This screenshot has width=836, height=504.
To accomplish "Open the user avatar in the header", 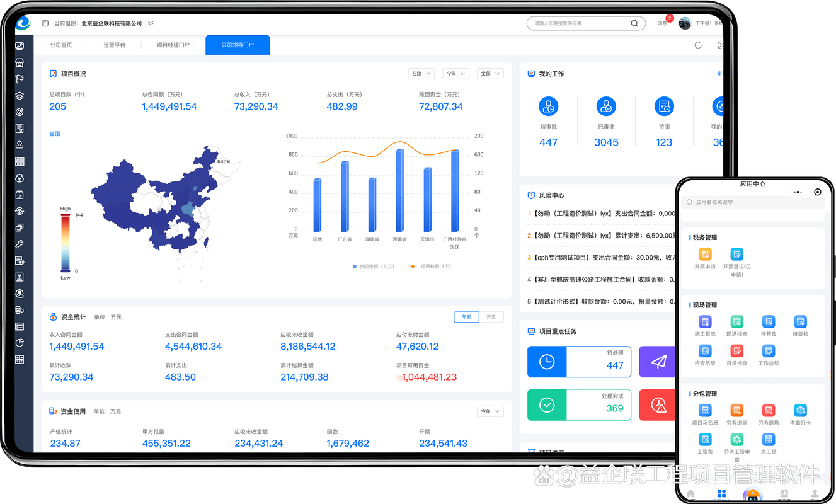I will pyautogui.click(x=685, y=23).
